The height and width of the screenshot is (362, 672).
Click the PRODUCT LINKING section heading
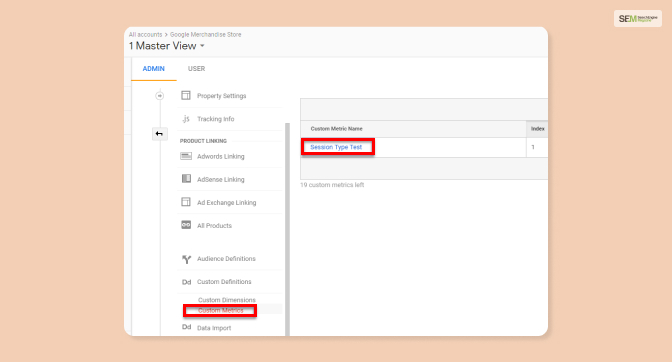coord(203,141)
